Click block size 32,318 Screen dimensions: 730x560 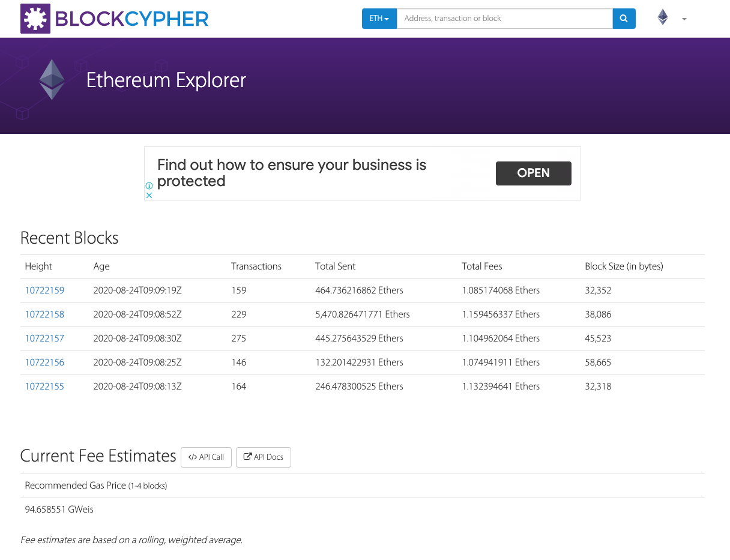pos(598,387)
